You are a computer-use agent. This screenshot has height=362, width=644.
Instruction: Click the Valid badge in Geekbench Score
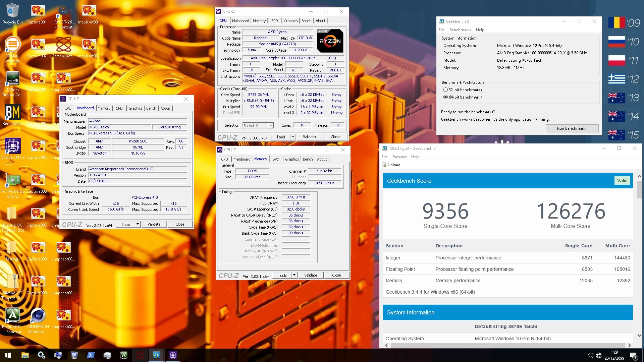coord(622,181)
